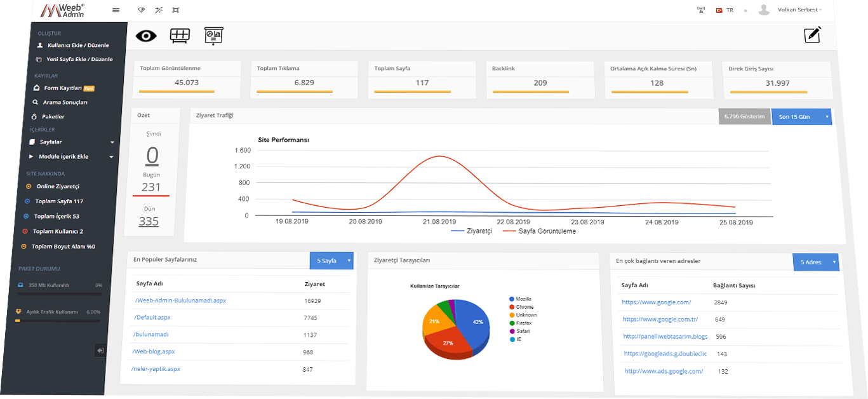868x399 pixels.
Task: Open the 5 Sayfa dropdown
Action: point(331,260)
